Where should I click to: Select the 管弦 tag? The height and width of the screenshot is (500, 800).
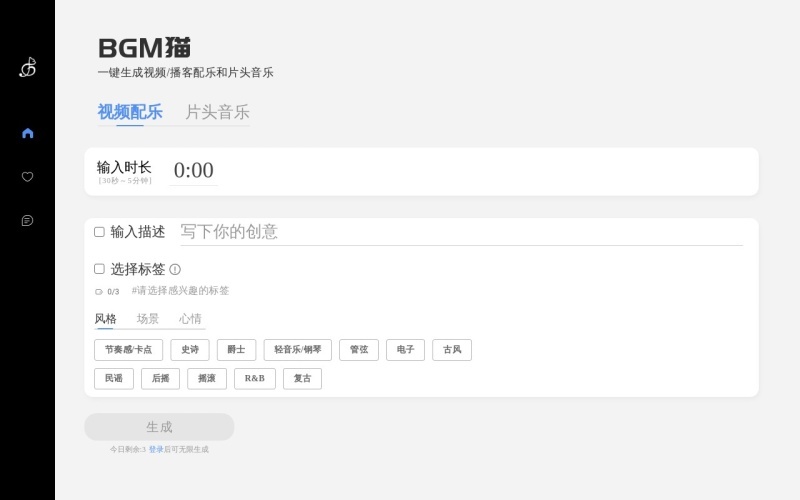[359, 350]
